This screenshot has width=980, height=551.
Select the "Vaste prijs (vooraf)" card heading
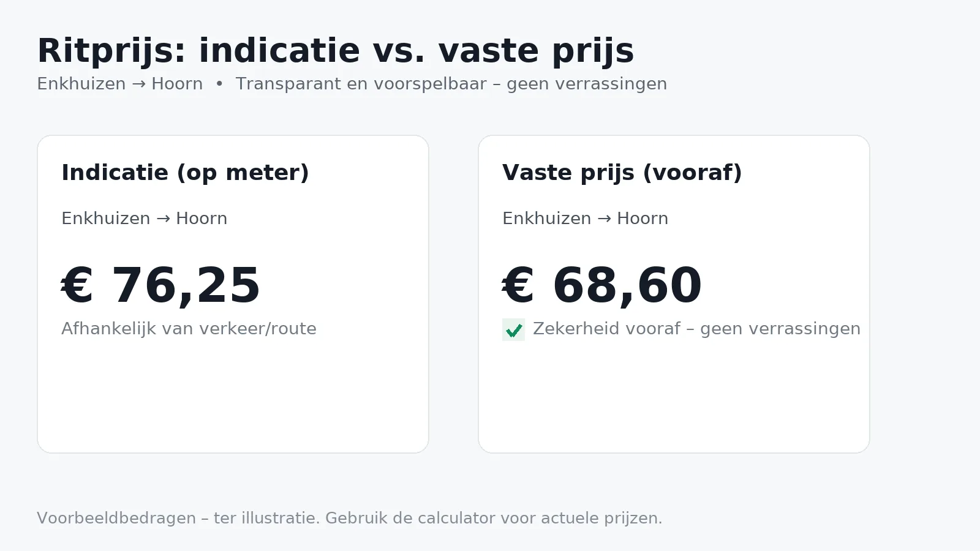[622, 173]
